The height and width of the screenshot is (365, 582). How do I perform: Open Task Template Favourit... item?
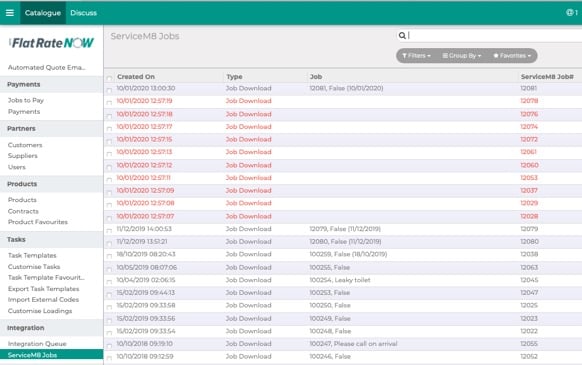(x=46, y=277)
